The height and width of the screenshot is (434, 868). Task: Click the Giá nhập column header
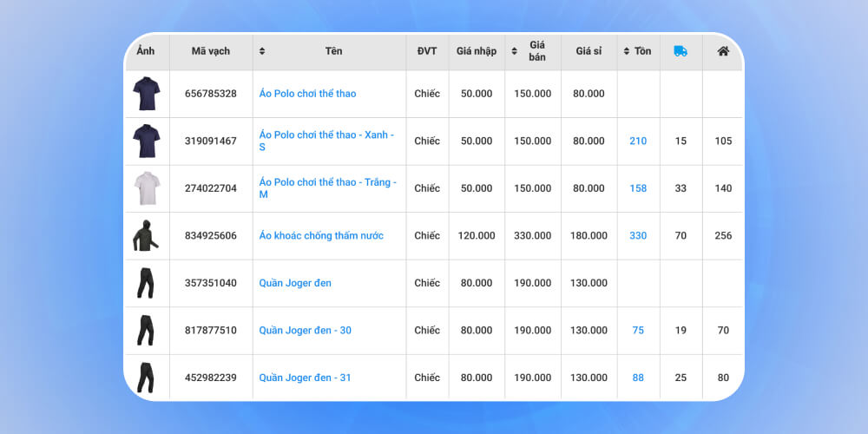coord(477,51)
